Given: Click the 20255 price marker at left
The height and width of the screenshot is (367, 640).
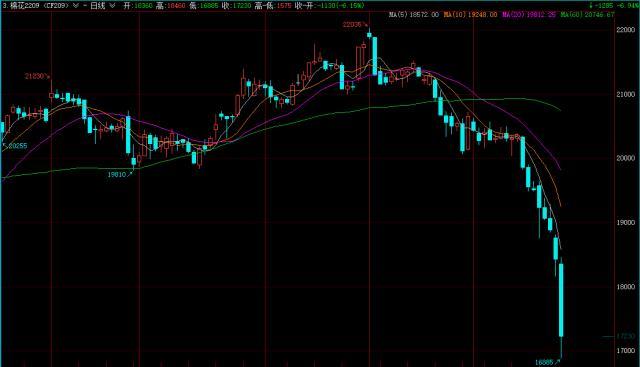Looking at the screenshot, I should point(16,146).
